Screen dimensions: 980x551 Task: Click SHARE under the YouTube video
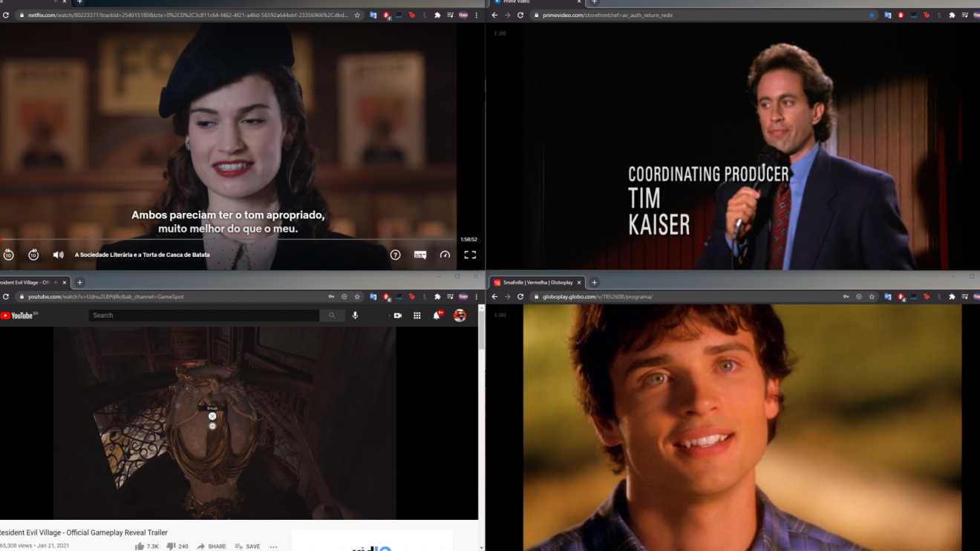[x=212, y=547]
